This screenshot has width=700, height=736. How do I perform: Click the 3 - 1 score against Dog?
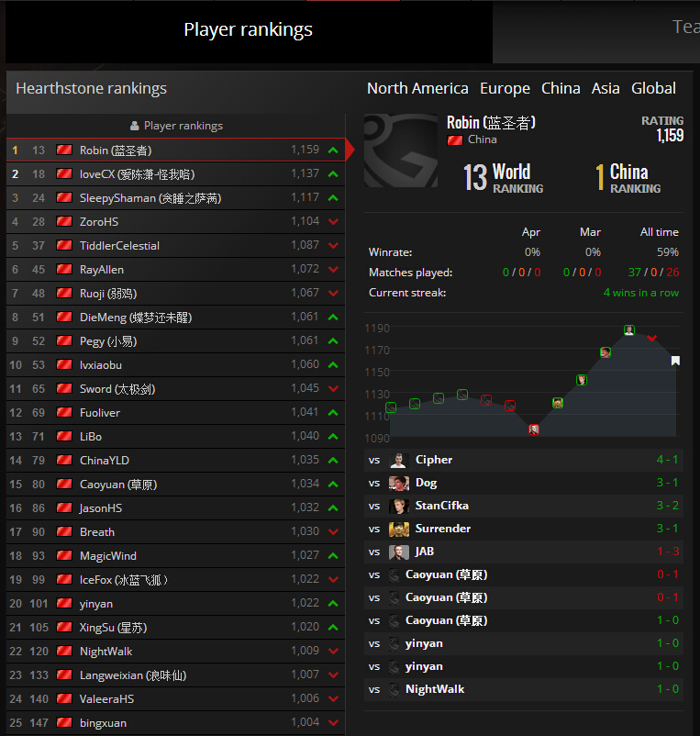[x=668, y=483]
